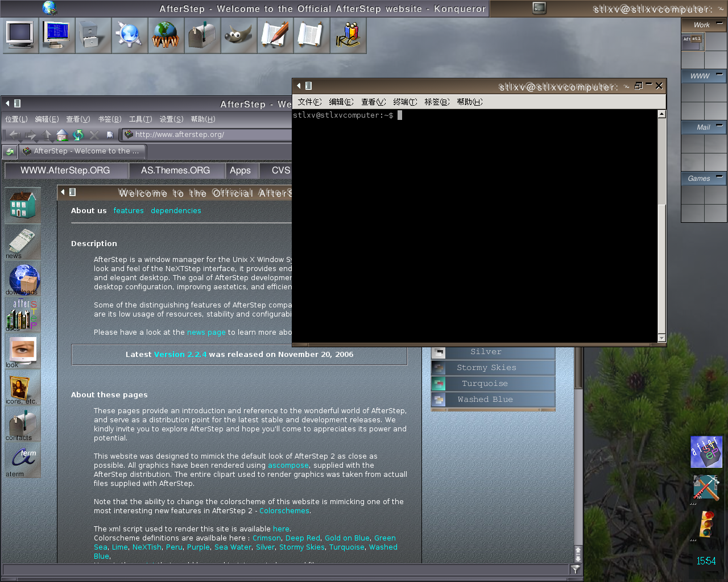Click the monitor icon in the top-right title bar

539,8
